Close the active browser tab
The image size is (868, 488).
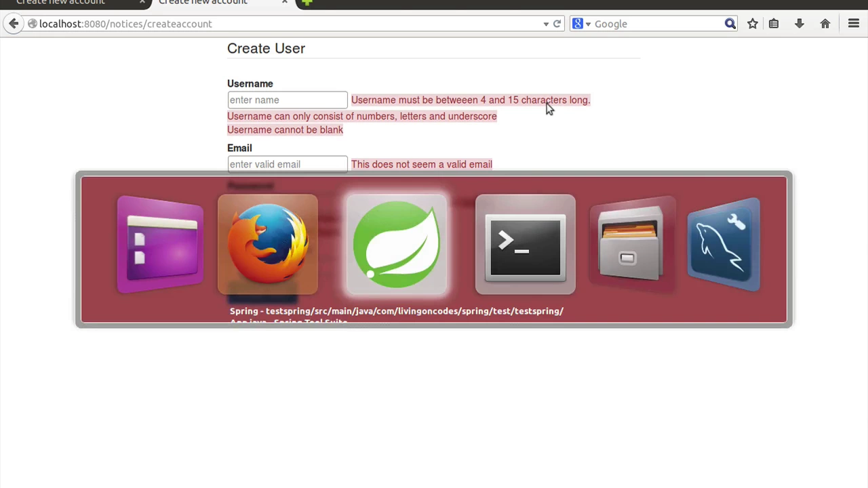pyautogui.click(x=285, y=2)
